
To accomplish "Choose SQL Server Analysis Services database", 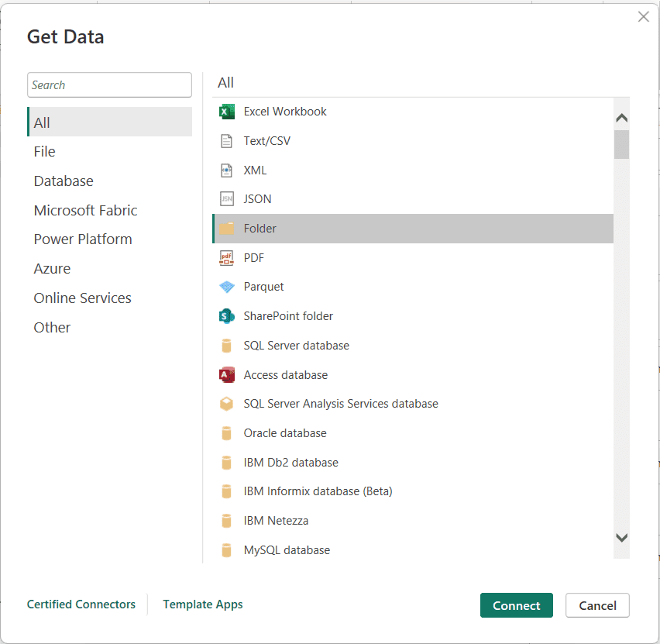I will pyautogui.click(x=341, y=403).
